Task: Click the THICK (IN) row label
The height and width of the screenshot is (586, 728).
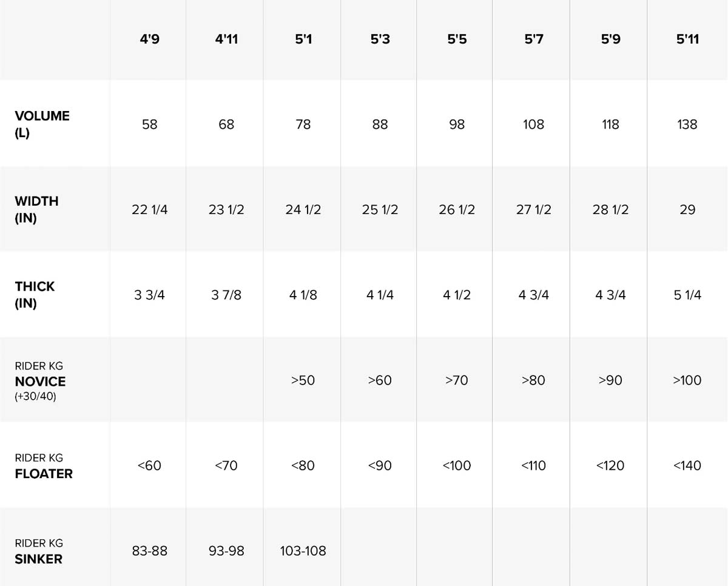Action: point(35,295)
